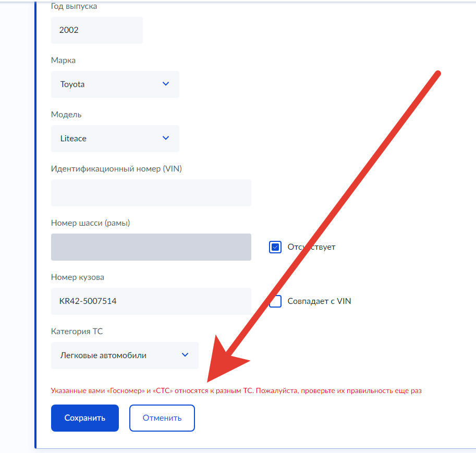Click the greyed-out Номер шасси field
This screenshot has width=476, height=453.
pyautogui.click(x=151, y=247)
